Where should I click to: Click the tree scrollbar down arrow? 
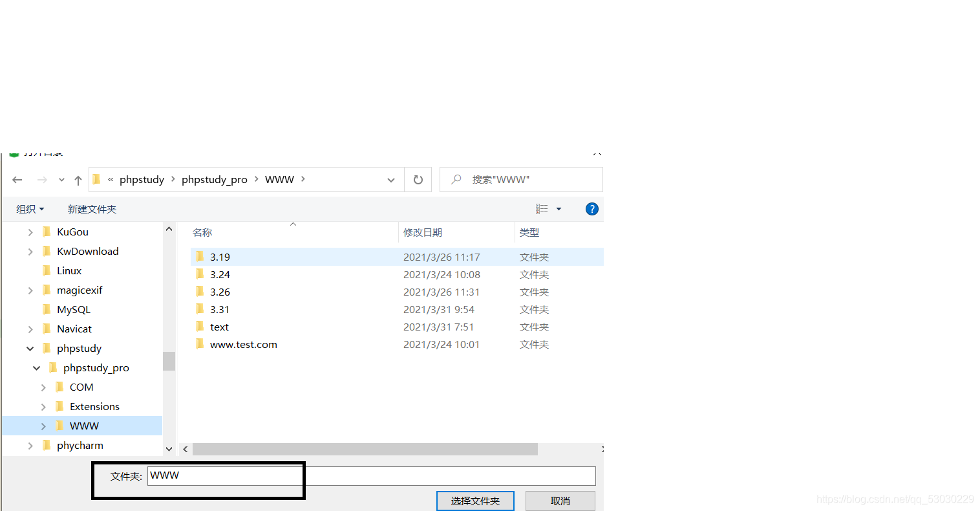169,449
